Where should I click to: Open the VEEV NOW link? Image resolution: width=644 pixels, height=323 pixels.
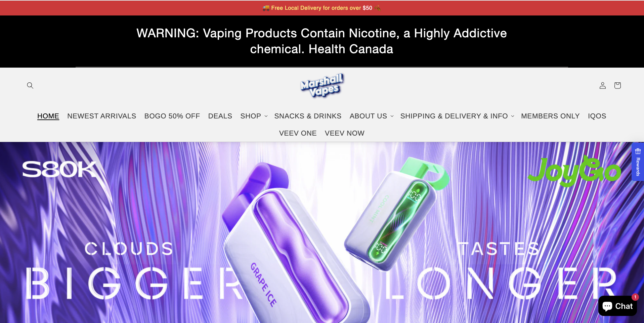tap(344, 133)
